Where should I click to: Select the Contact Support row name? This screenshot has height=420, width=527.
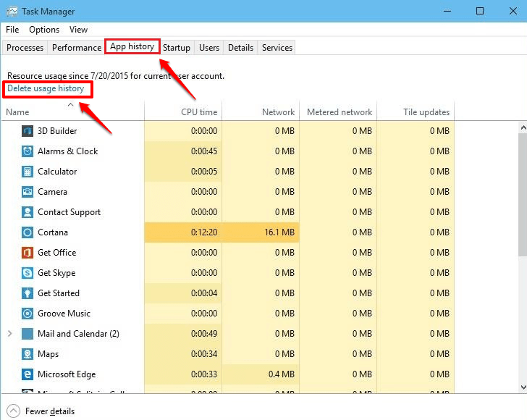(x=69, y=212)
